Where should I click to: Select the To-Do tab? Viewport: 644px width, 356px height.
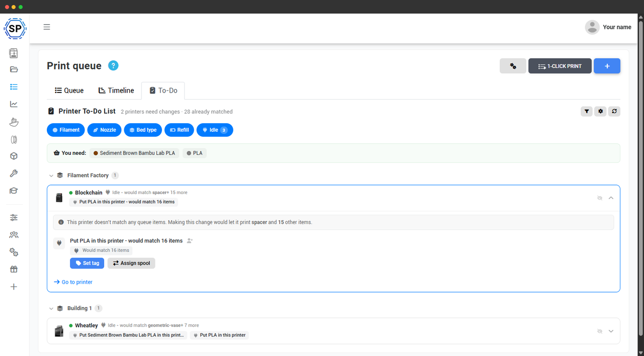click(163, 91)
